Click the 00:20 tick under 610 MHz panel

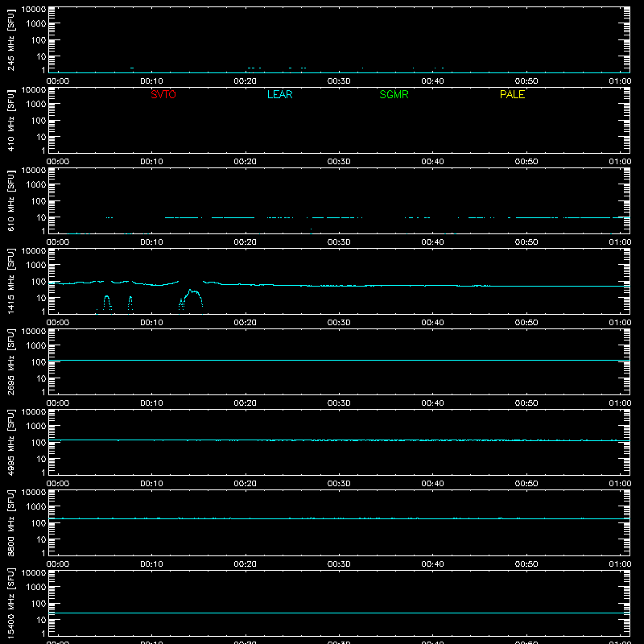click(246, 242)
